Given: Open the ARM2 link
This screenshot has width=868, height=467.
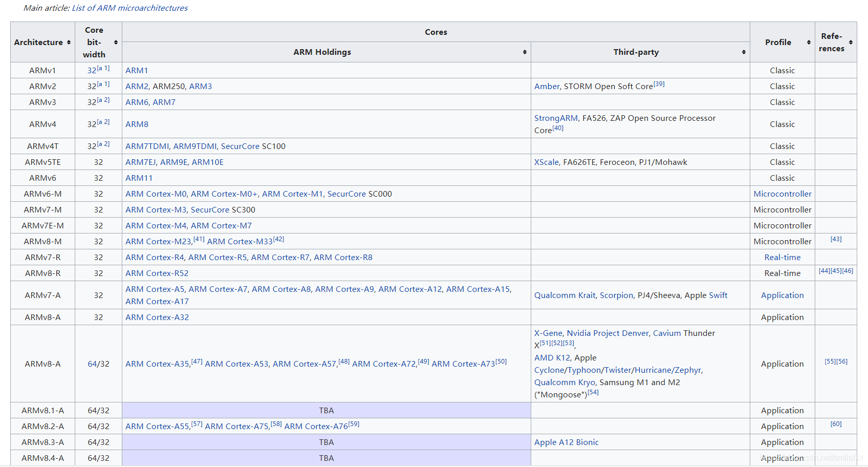Looking at the screenshot, I should coord(137,87).
